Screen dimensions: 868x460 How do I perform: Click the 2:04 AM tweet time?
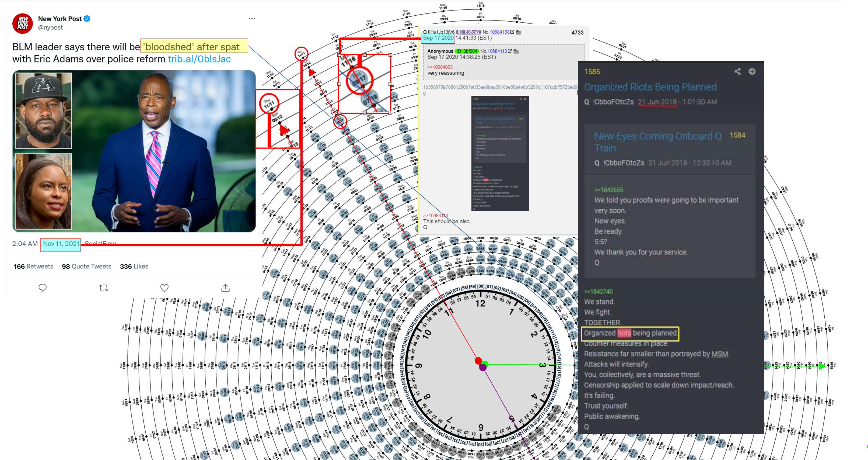point(24,244)
